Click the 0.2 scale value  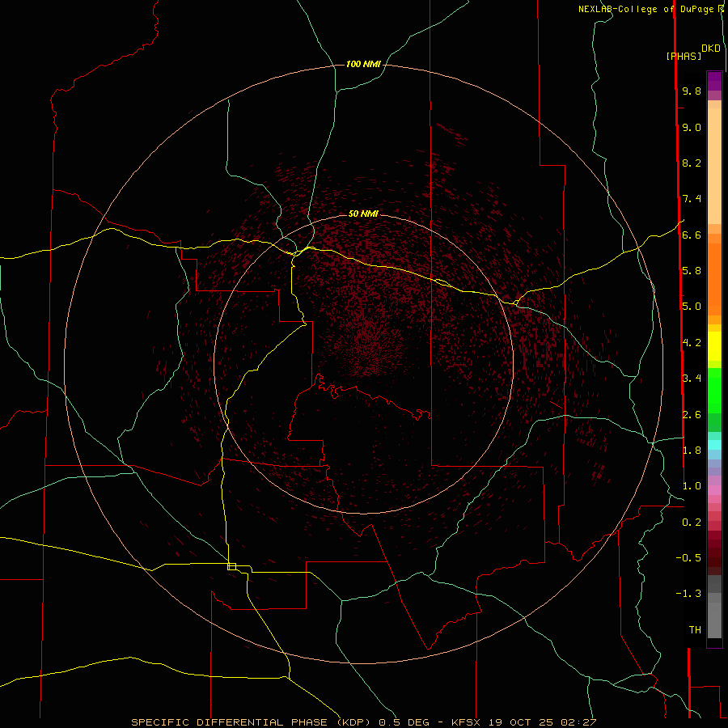[x=692, y=523]
